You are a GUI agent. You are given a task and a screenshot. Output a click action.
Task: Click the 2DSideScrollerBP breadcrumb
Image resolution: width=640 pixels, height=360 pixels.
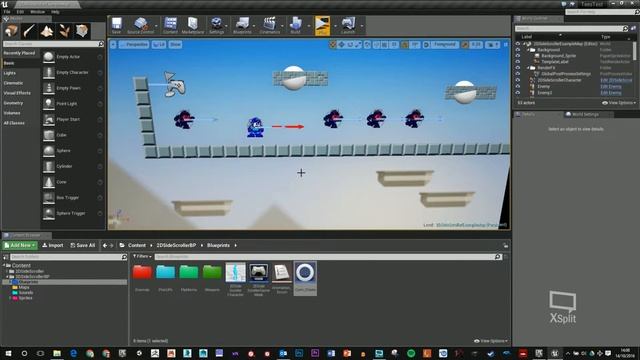[176, 245]
